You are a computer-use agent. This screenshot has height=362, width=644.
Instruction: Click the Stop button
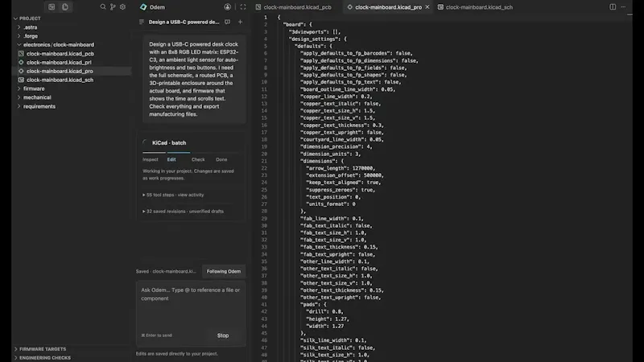coord(223,335)
